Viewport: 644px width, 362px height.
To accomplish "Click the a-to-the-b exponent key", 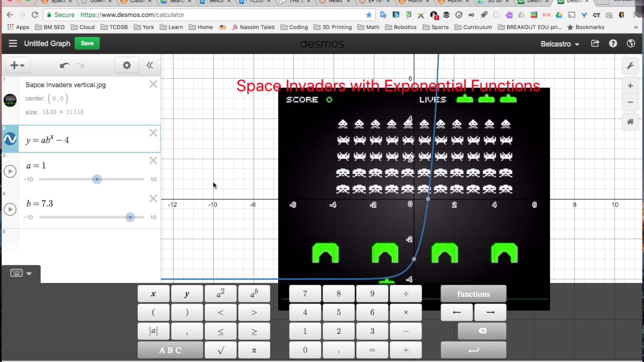I will pos(254,294).
